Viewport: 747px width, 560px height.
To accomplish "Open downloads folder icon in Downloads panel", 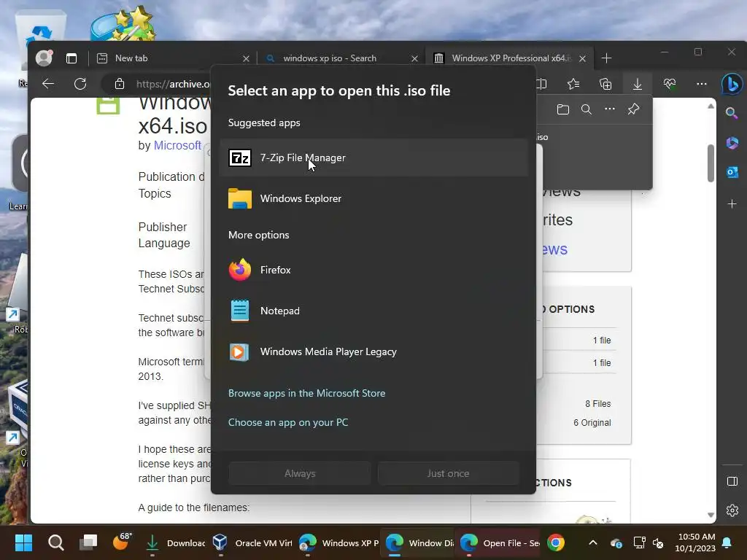I will [563, 109].
